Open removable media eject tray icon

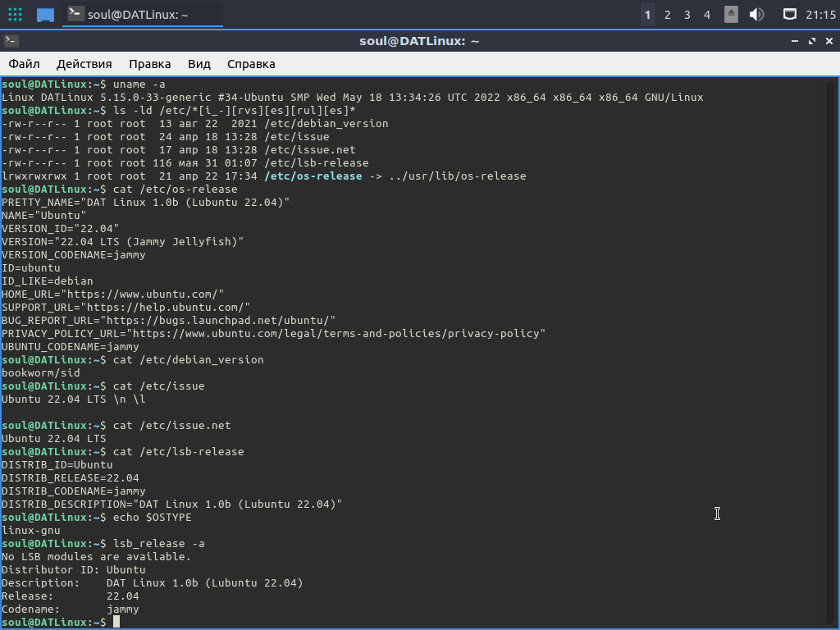coord(731,15)
